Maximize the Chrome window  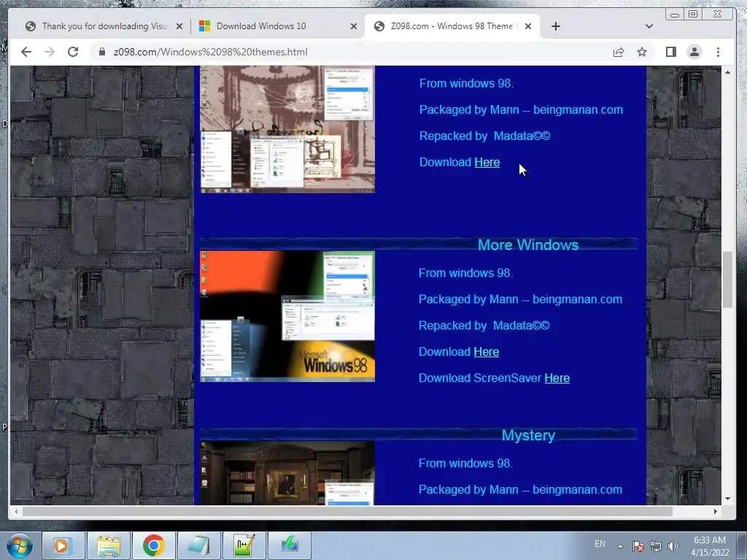(x=693, y=15)
